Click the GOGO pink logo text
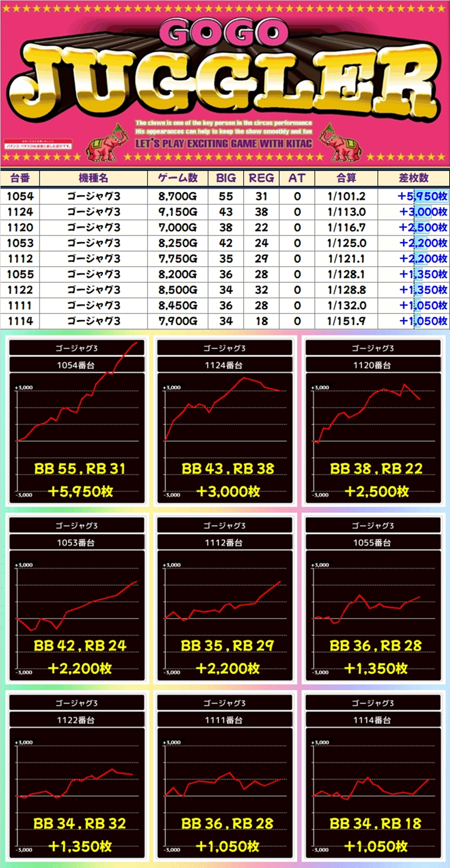Viewport: 450px width, 868px height. [x=224, y=32]
